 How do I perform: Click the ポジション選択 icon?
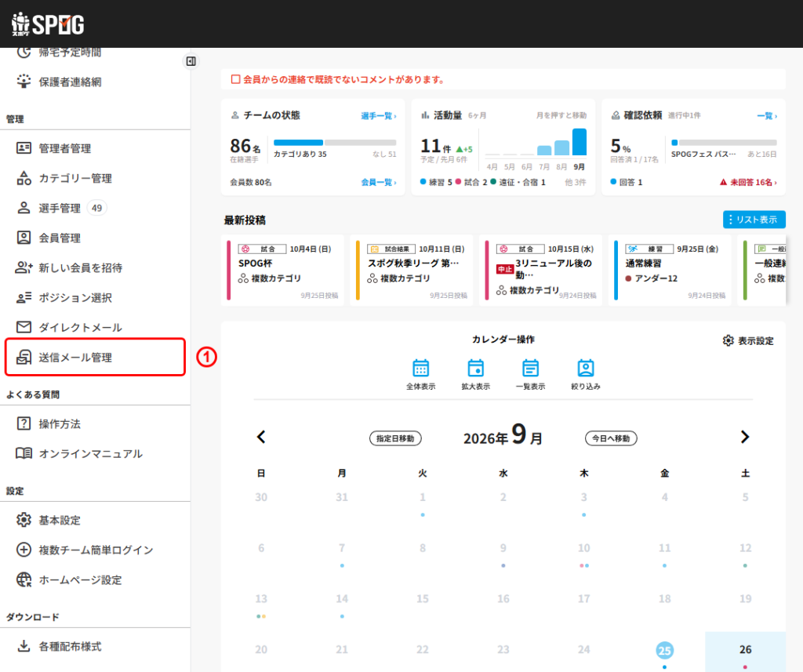[x=24, y=297]
